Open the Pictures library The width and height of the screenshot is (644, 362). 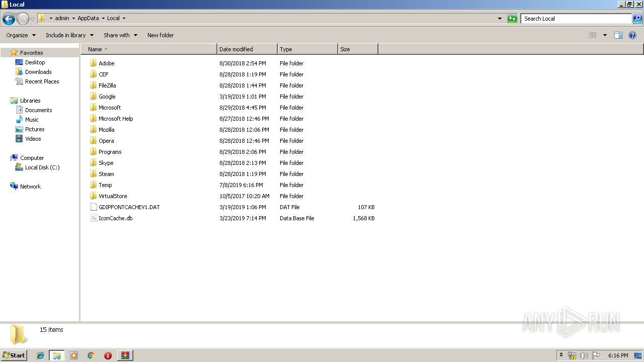click(x=35, y=129)
